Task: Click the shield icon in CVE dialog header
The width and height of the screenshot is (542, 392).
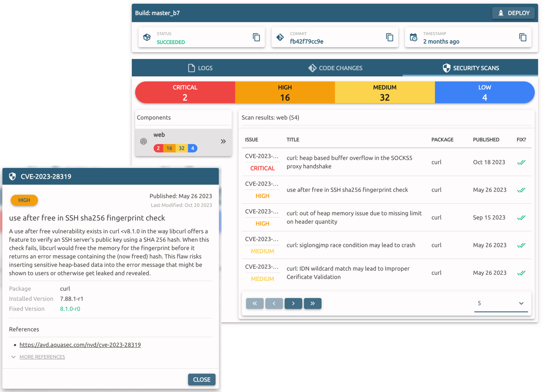Action: 13,176
